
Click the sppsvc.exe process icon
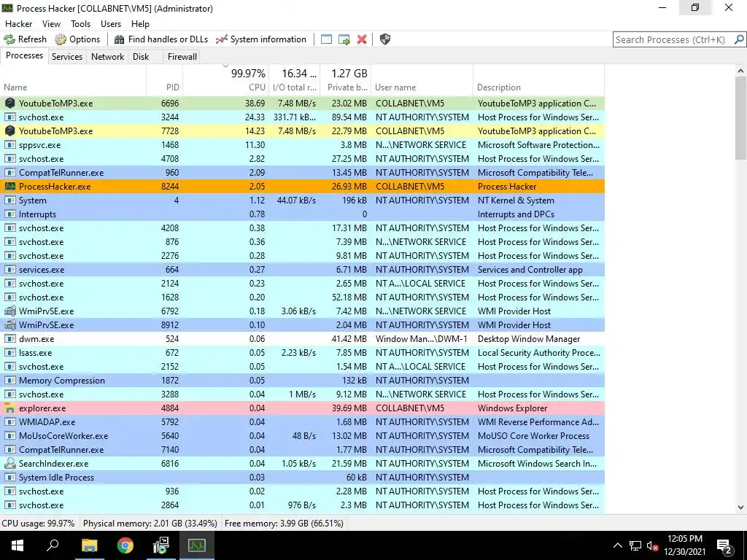click(x=9, y=145)
